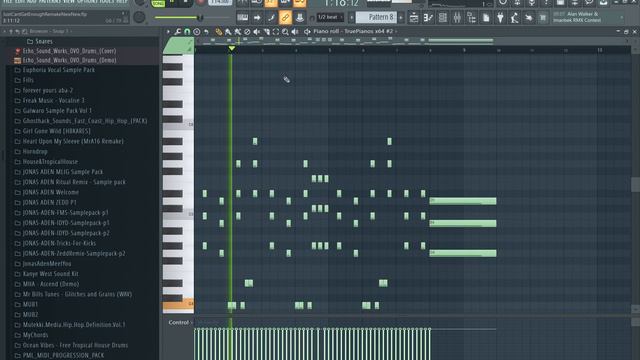640x360 pixels.
Task: Choose the Select marquee tool in piano roll
Action: pos(276,31)
